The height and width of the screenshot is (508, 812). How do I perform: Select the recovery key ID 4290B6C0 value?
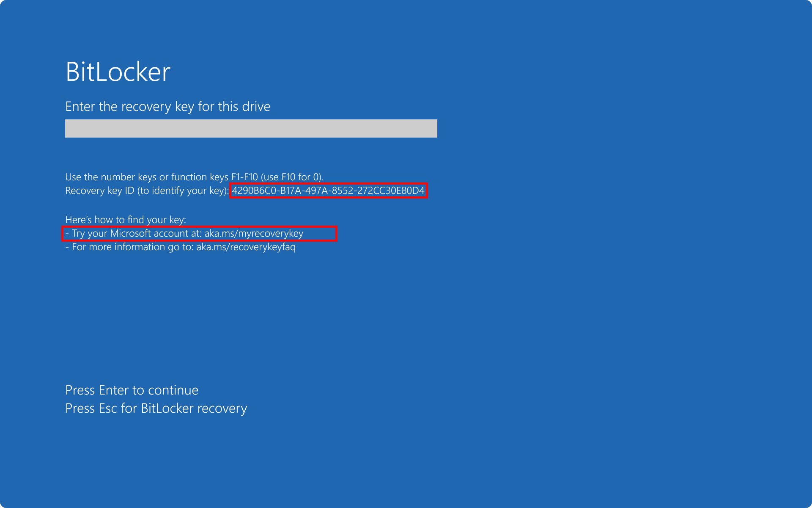[328, 190]
